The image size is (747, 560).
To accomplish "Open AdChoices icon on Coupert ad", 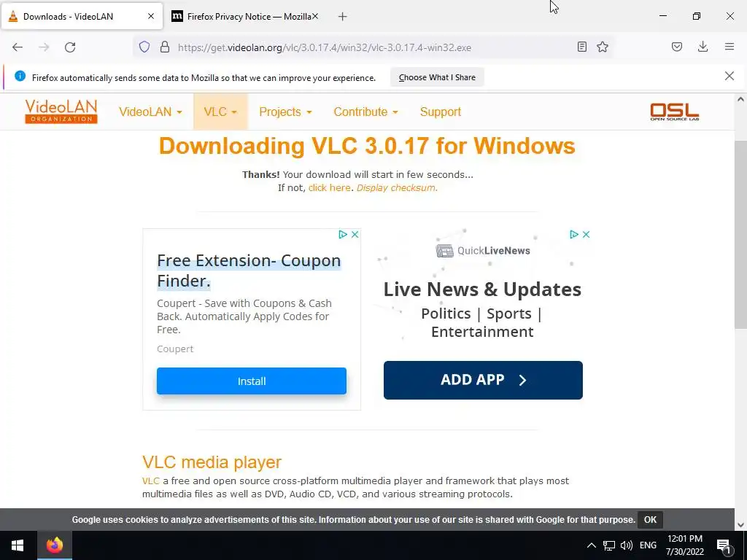I will tap(343, 234).
